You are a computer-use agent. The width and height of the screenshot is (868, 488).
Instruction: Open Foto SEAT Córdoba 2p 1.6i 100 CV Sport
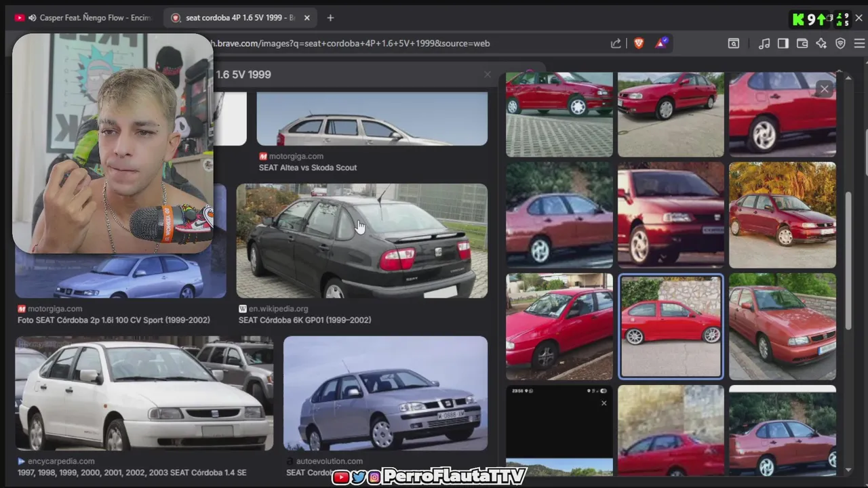click(x=114, y=320)
